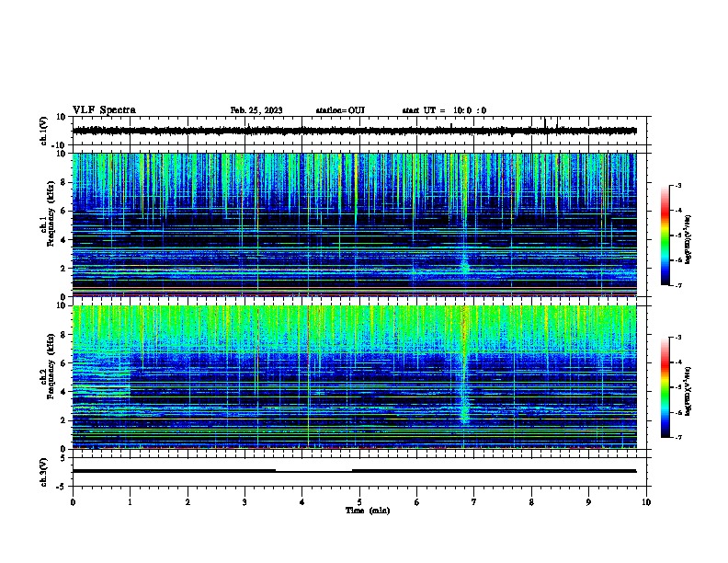Click time axis tick label '4'
The image size is (728, 563).
(x=301, y=502)
